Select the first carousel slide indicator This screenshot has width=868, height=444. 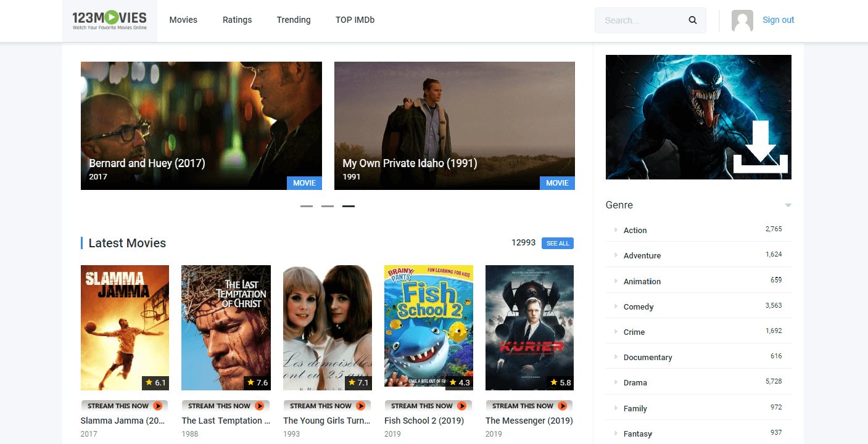(307, 206)
